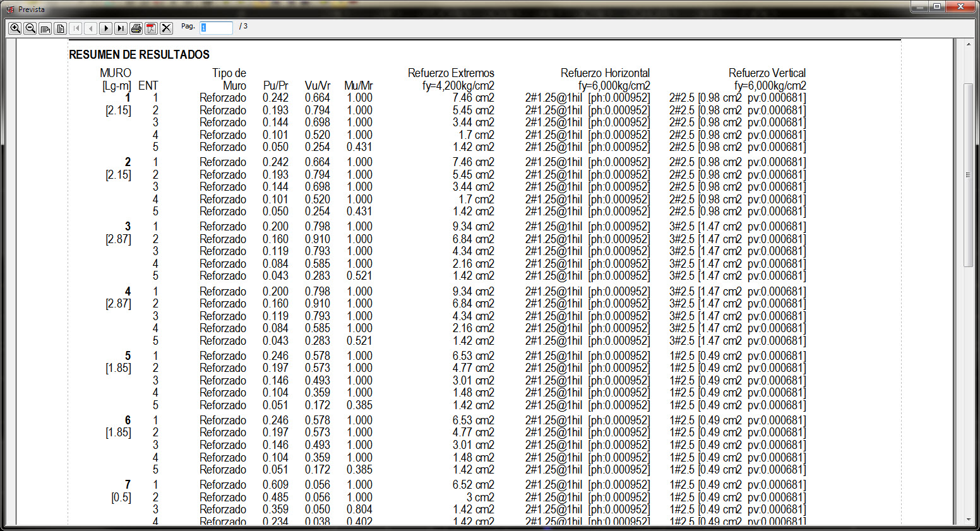Viewport: 980px width, 531px height.
Task: Show the full page view
Action: 61,28
